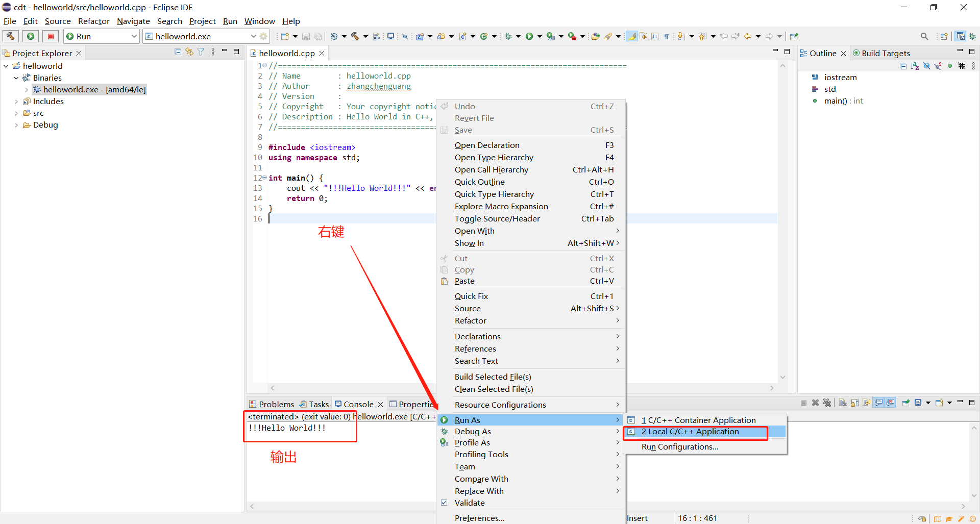
Task: Click the New wizard toolbar icon
Action: (x=285, y=36)
